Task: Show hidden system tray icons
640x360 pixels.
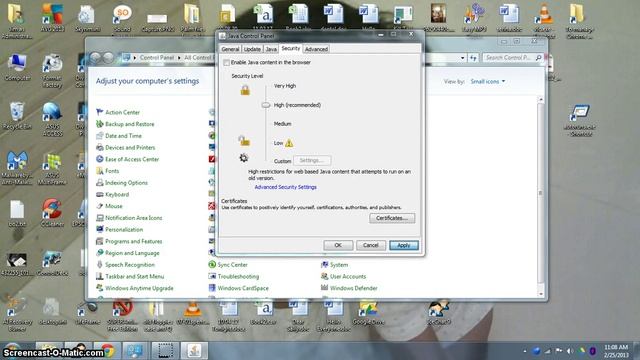Action: pyautogui.click(x=525, y=351)
